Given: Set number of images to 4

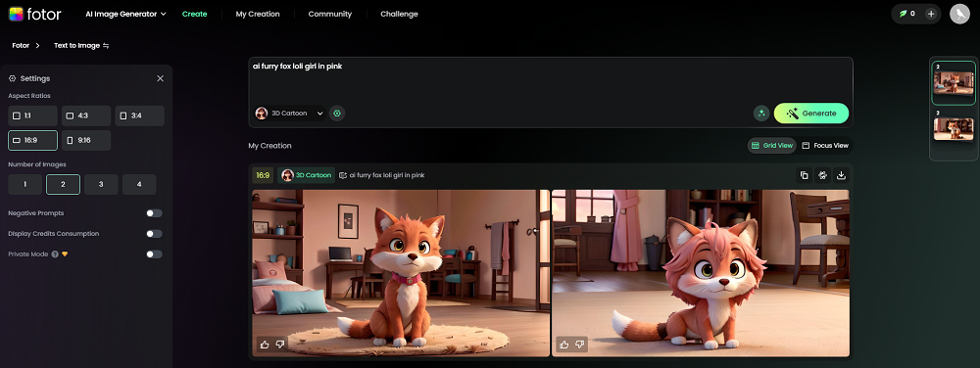Looking at the screenshot, I should [x=139, y=185].
